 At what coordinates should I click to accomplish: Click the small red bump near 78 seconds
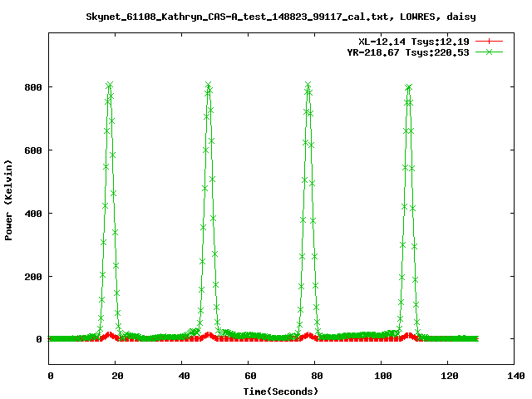(308, 336)
